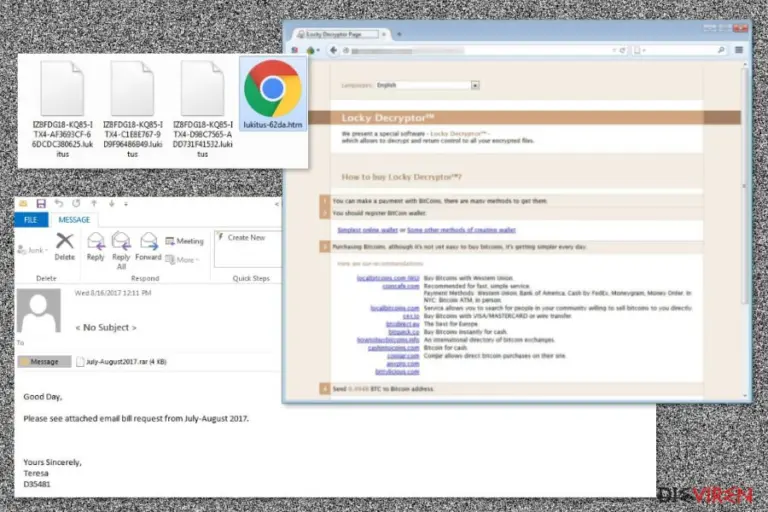
Task: Click the red extension icon left of Back
Action: coord(295,50)
